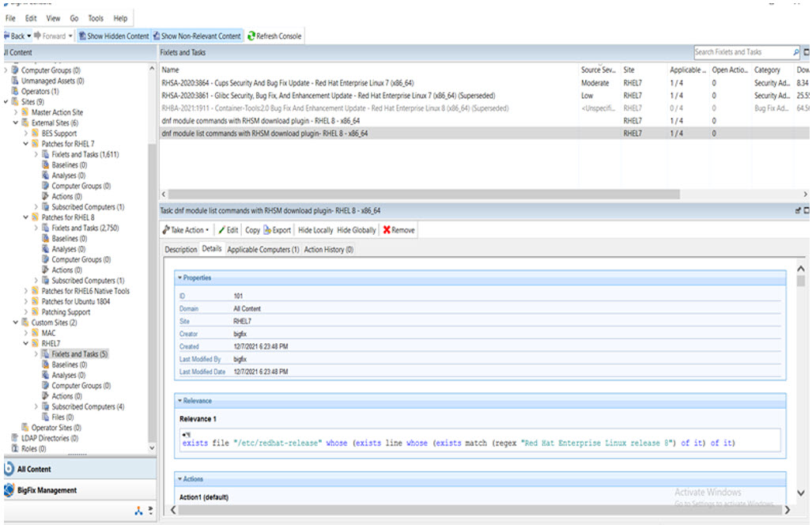Click the search magnifier icon in Fixlets search
Screen dimensions: 812x525
coord(795,52)
